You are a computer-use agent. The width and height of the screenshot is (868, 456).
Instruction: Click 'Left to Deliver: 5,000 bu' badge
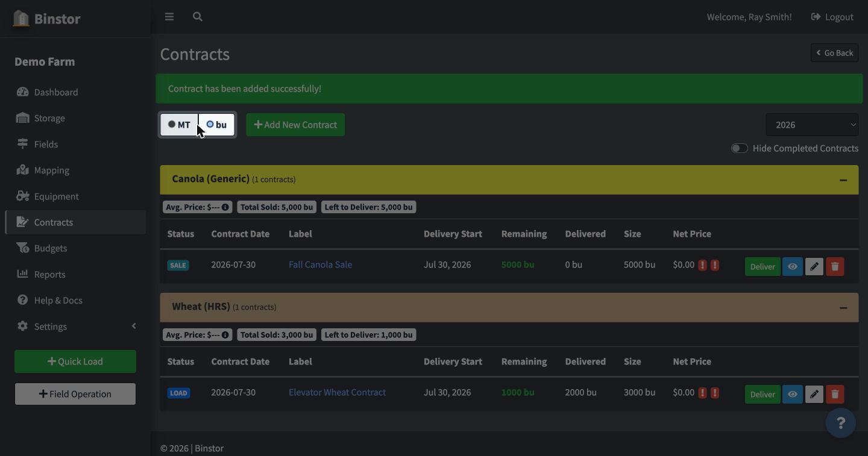pyautogui.click(x=368, y=207)
